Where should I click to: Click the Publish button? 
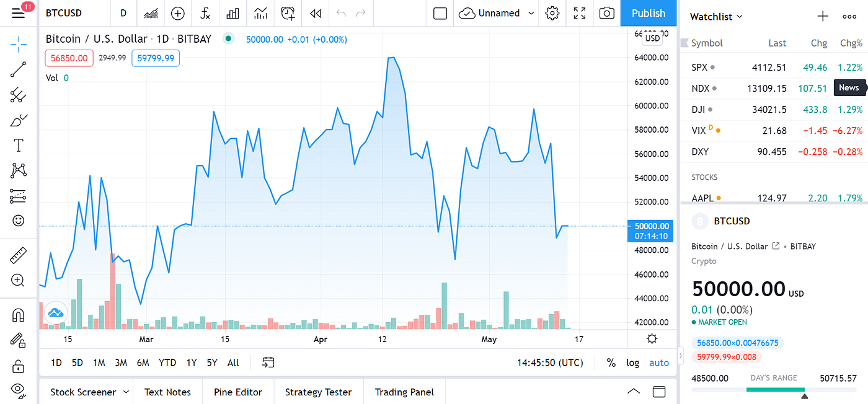tap(649, 13)
